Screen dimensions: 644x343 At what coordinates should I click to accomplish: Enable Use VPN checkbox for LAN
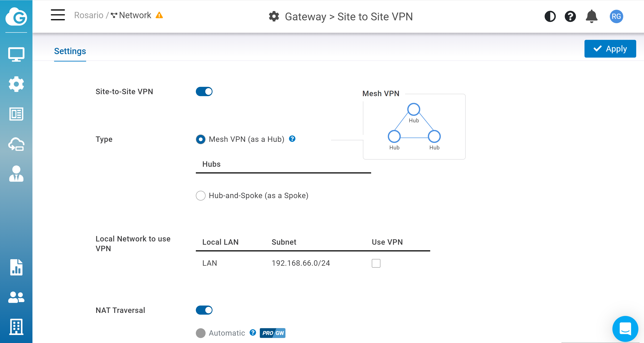(376, 263)
